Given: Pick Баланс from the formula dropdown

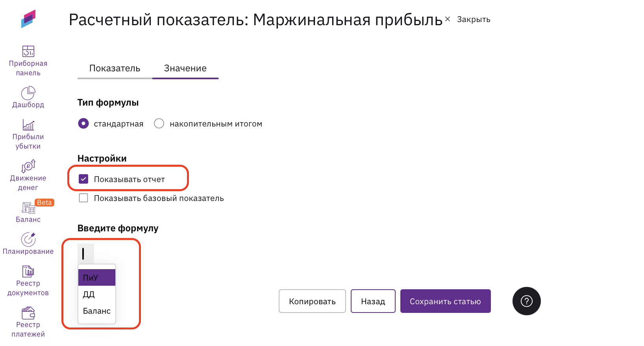Looking at the screenshot, I should pyautogui.click(x=96, y=311).
